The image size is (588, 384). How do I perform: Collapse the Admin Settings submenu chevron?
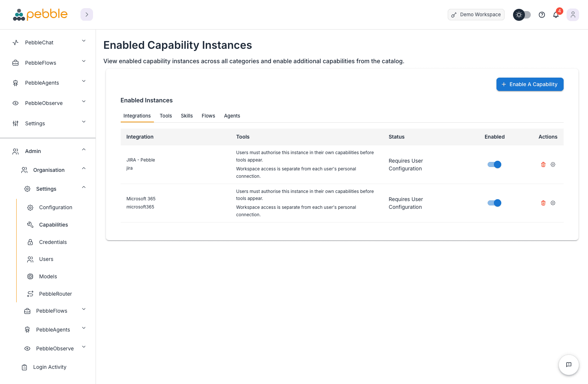[84, 187]
